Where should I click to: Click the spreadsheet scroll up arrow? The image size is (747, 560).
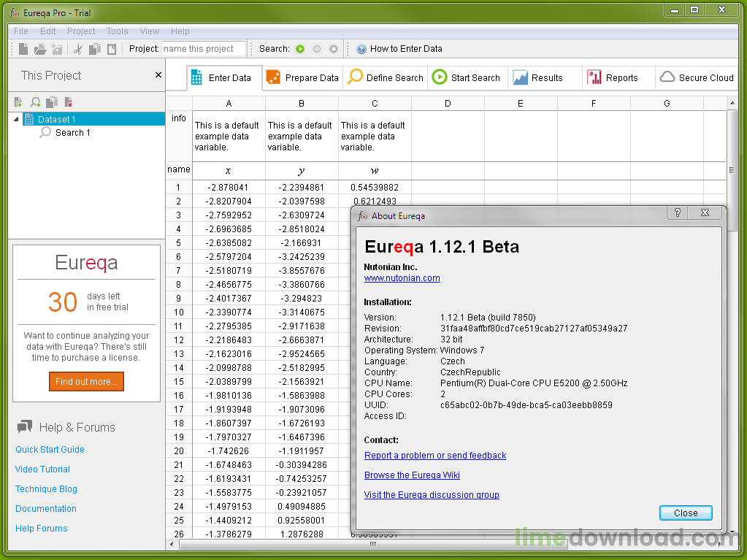pyautogui.click(x=732, y=104)
